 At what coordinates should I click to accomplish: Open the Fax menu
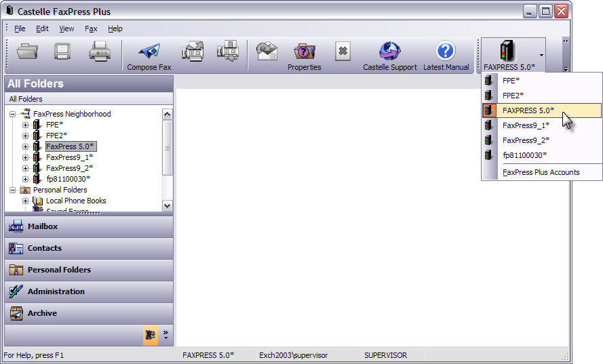click(x=91, y=28)
